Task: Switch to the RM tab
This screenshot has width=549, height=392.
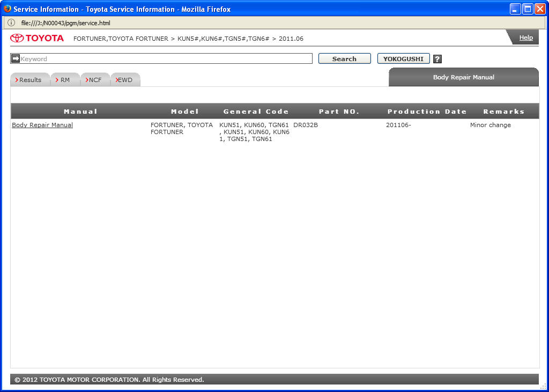Action: 65,80
